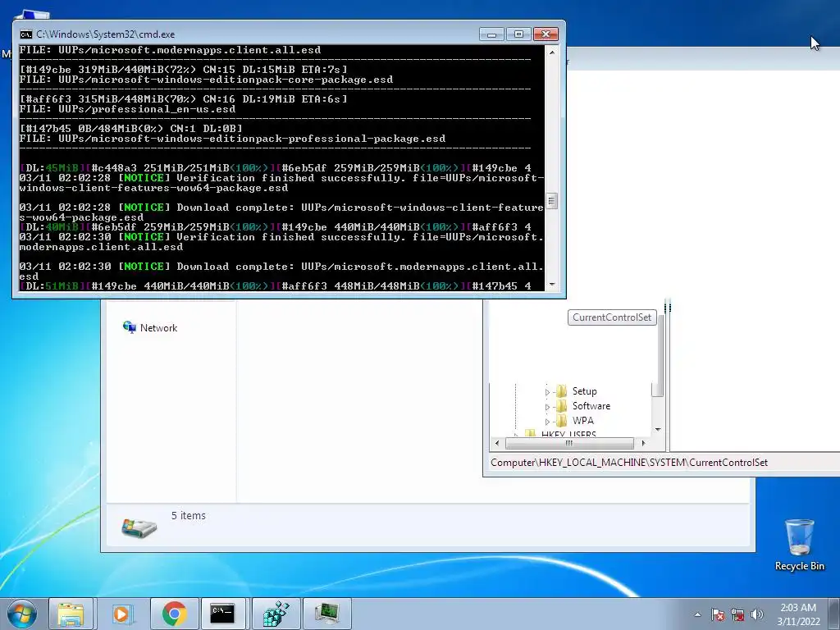The image size is (840, 630).
Task: Launch Windows Media Player from the taskbar
Action: coord(121,614)
